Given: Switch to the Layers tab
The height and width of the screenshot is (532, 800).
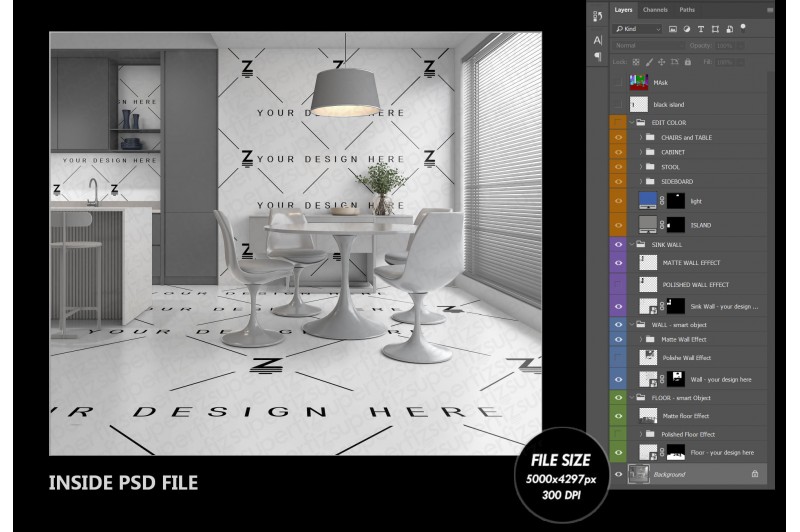Looking at the screenshot, I should coord(623,10).
